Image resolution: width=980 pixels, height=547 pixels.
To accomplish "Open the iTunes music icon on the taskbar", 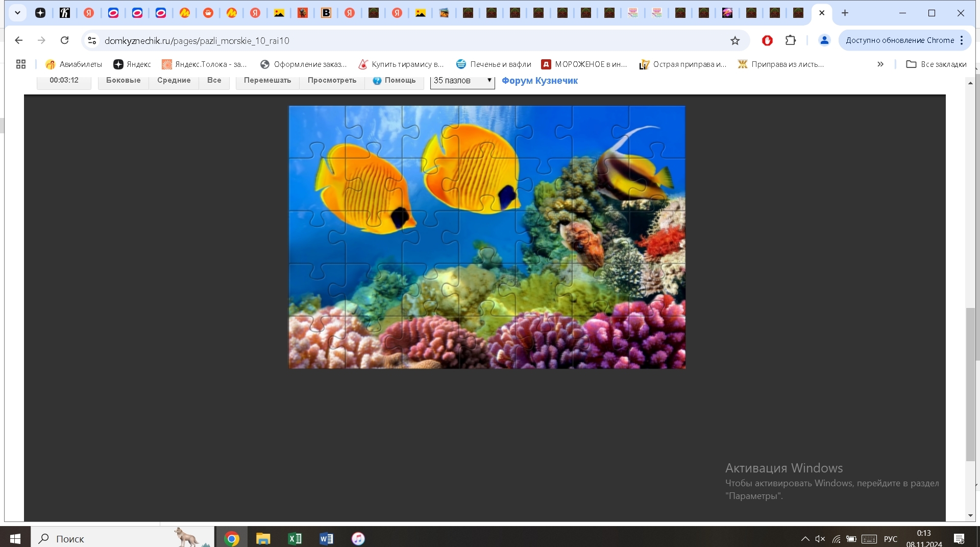I will [x=358, y=538].
